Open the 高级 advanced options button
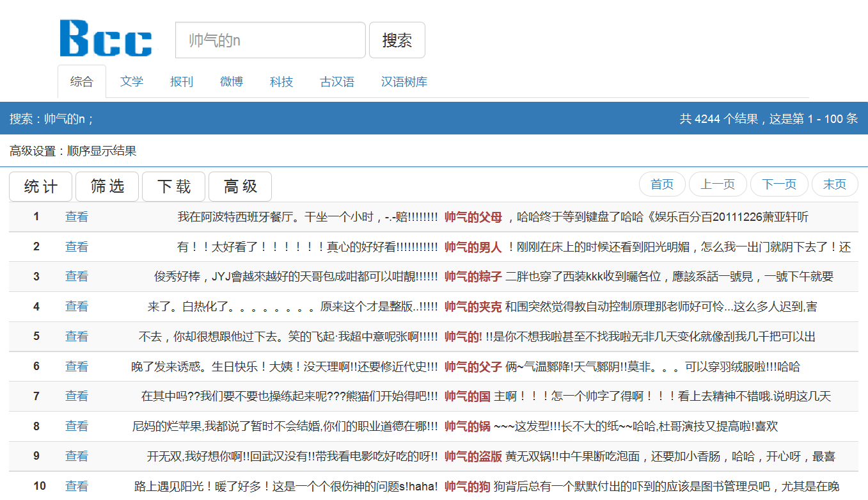The height and width of the screenshot is (500, 868). pyautogui.click(x=241, y=186)
